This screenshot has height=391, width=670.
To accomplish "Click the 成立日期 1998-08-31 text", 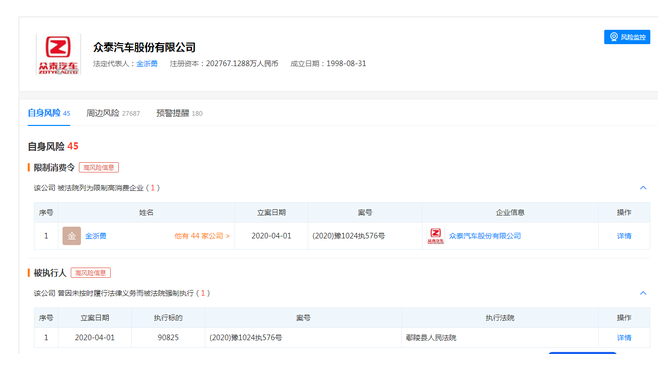I will click(328, 64).
